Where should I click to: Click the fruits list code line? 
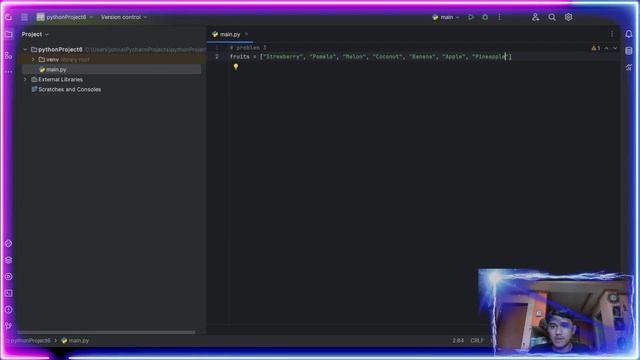(371, 57)
